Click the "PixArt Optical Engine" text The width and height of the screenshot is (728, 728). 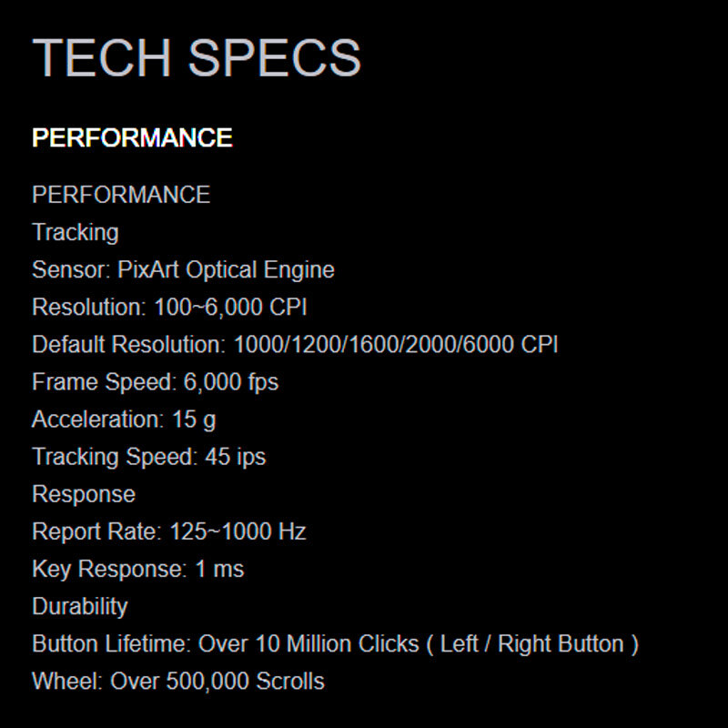click(226, 269)
